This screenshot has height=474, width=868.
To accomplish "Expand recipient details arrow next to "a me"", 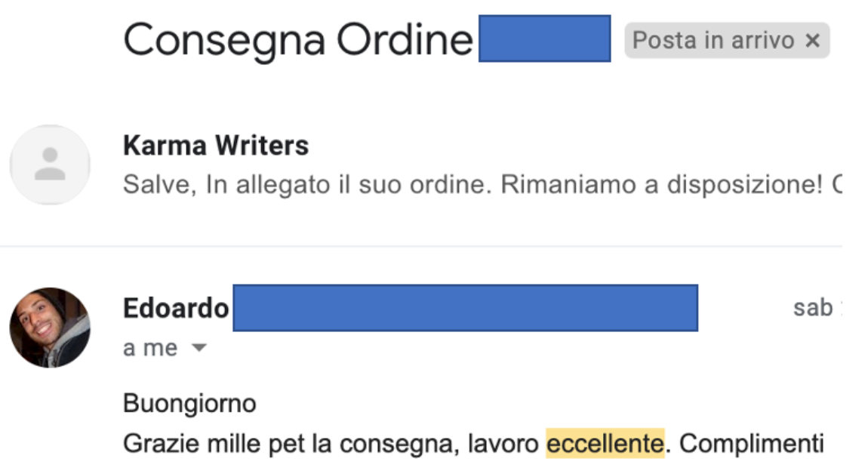I will click(199, 349).
